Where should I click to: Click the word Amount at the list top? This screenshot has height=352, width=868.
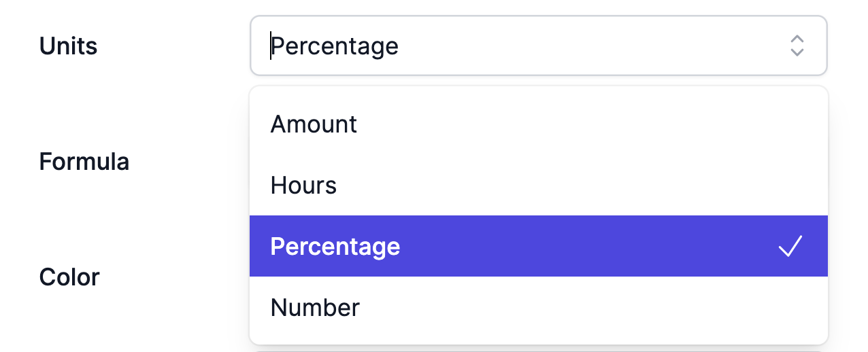[314, 124]
